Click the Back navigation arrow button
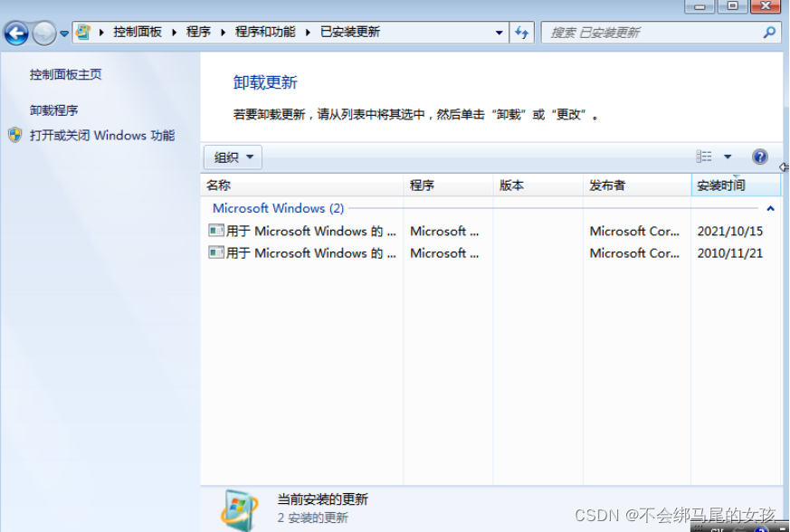Image resolution: width=790 pixels, height=532 pixels. pyautogui.click(x=16, y=33)
